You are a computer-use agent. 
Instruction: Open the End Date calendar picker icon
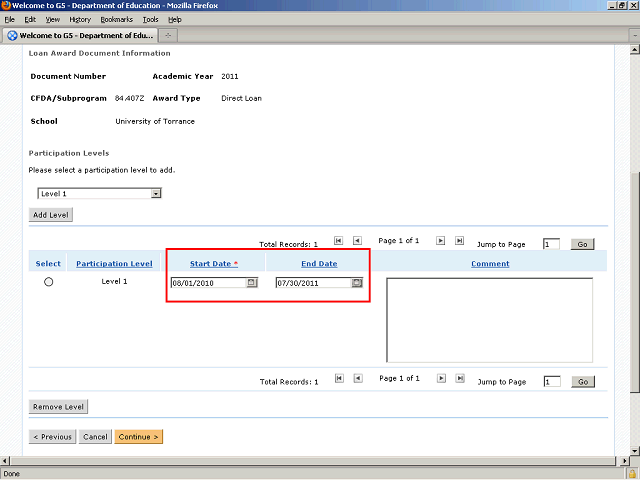tap(357, 282)
